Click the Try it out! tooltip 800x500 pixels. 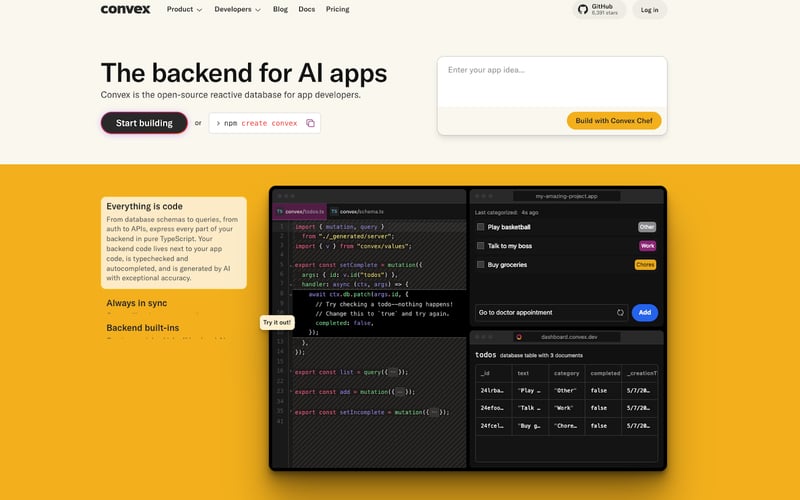pos(277,322)
